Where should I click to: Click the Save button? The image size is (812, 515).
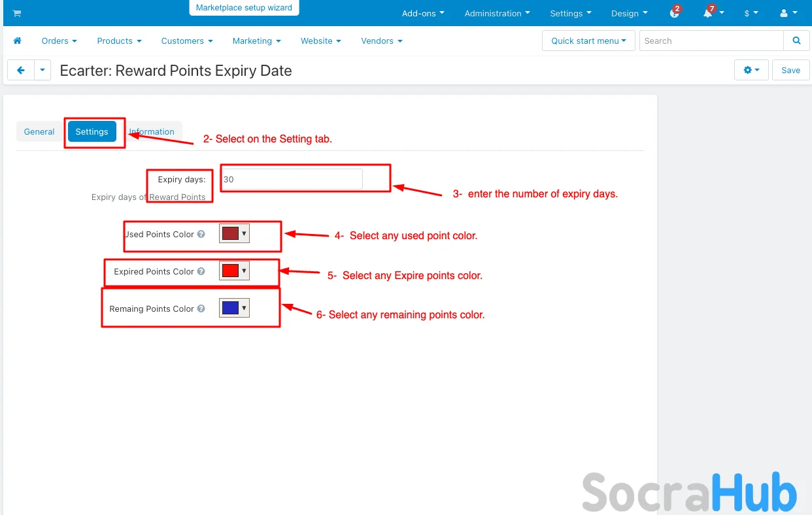click(x=790, y=70)
